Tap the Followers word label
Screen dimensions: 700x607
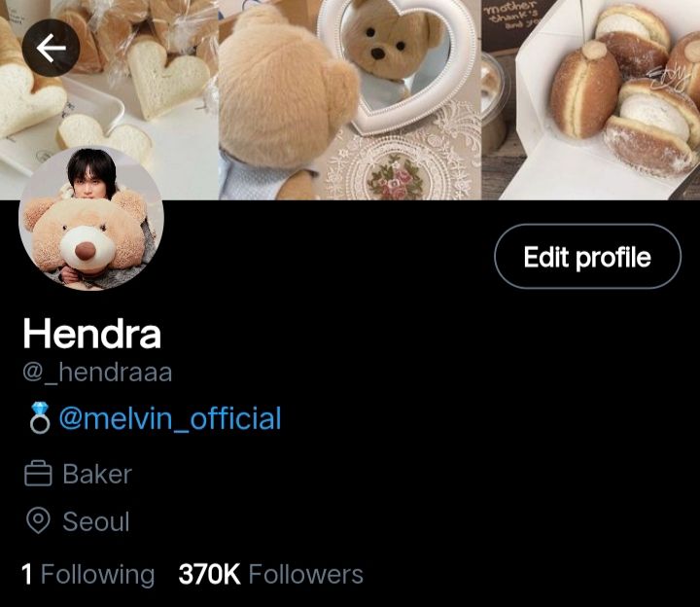306,574
